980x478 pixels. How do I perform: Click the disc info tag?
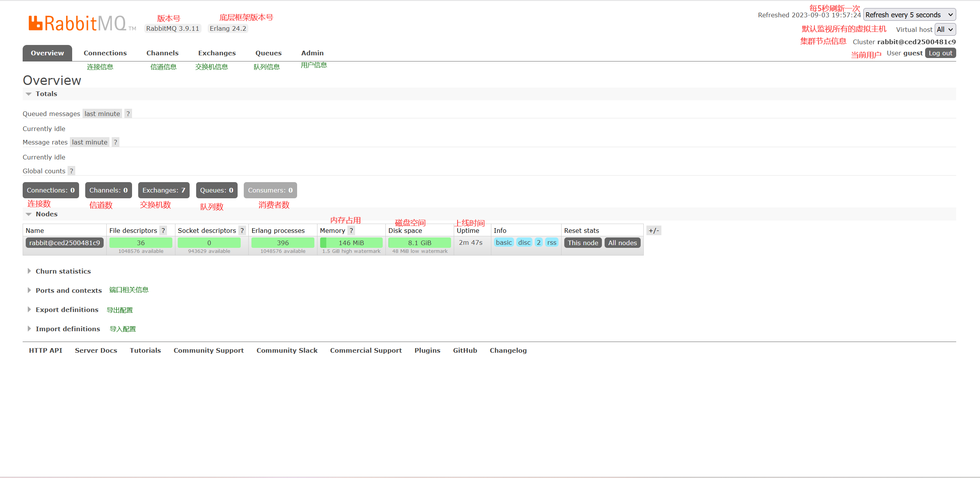tap(524, 242)
